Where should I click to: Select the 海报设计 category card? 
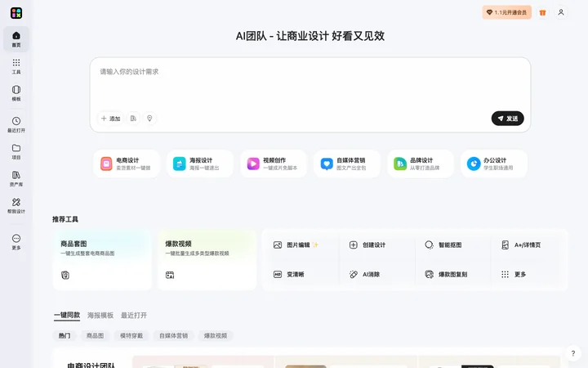coord(199,164)
